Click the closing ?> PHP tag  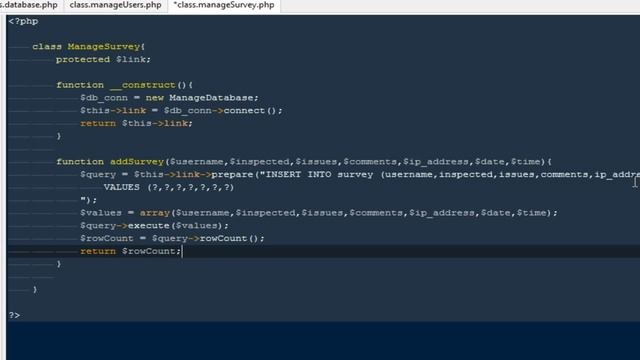(14, 315)
